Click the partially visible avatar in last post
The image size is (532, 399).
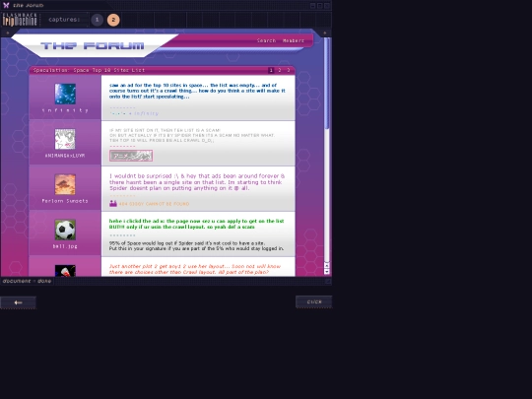(65, 270)
